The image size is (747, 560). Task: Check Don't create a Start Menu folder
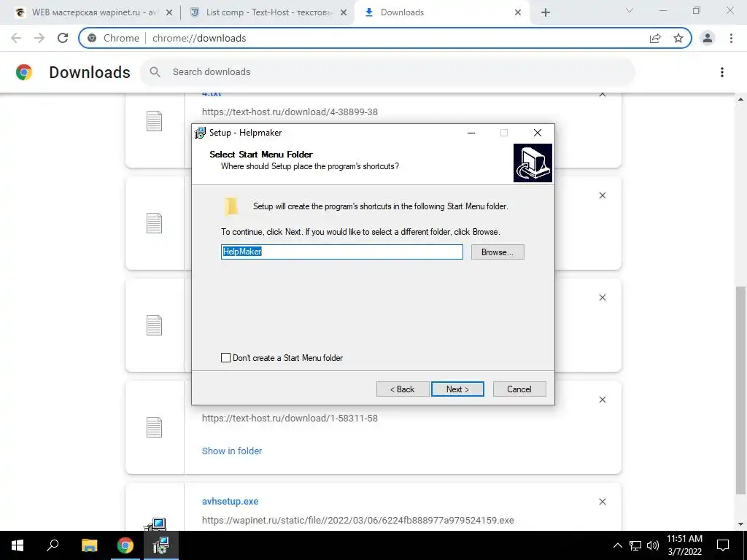(x=226, y=357)
